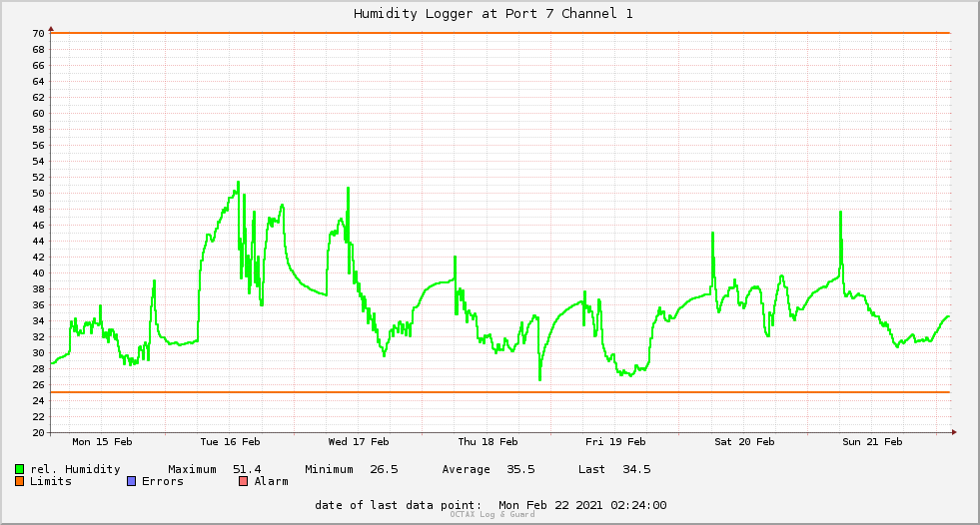Click the 'Sun 21 Feb' x-axis label

coord(872,442)
